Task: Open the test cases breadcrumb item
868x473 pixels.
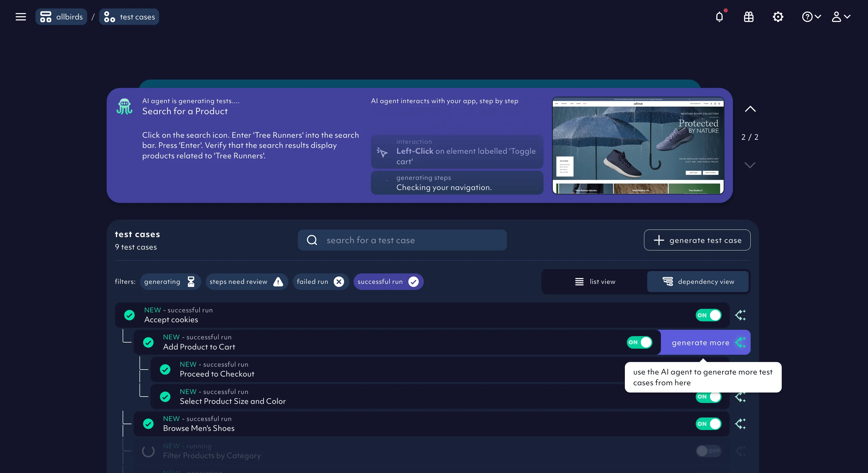Action: click(129, 16)
